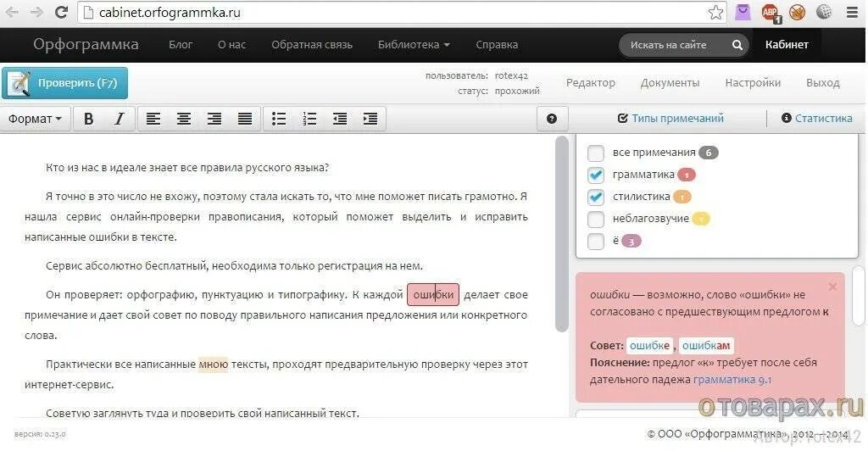Open the Формат dropdown
The image size is (868, 451).
[36, 119]
